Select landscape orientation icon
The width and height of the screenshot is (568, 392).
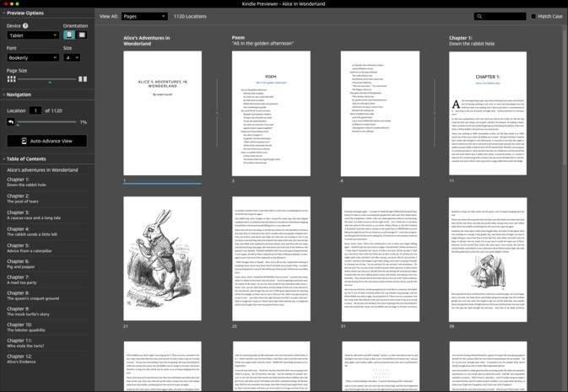[x=82, y=35]
